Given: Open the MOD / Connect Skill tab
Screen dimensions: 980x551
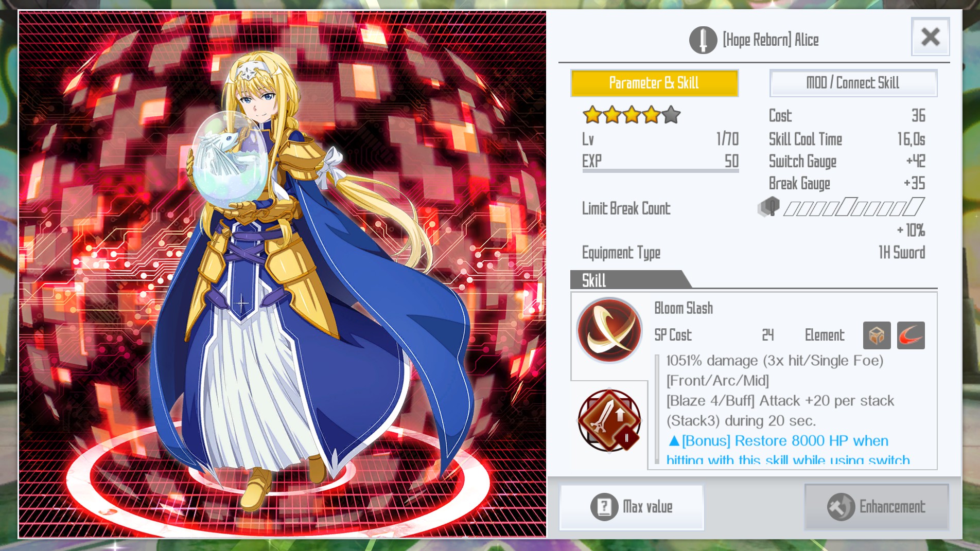Looking at the screenshot, I should tap(853, 83).
